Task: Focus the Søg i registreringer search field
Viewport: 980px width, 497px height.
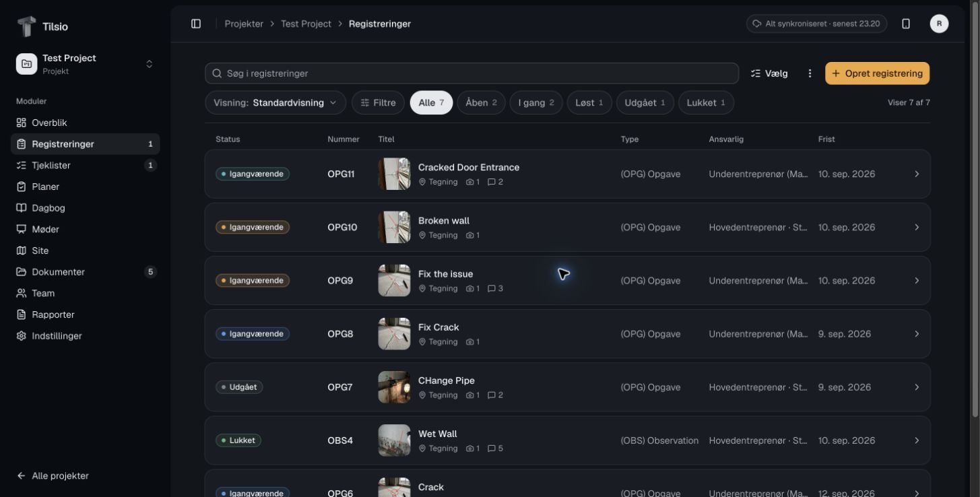Action: (x=471, y=73)
